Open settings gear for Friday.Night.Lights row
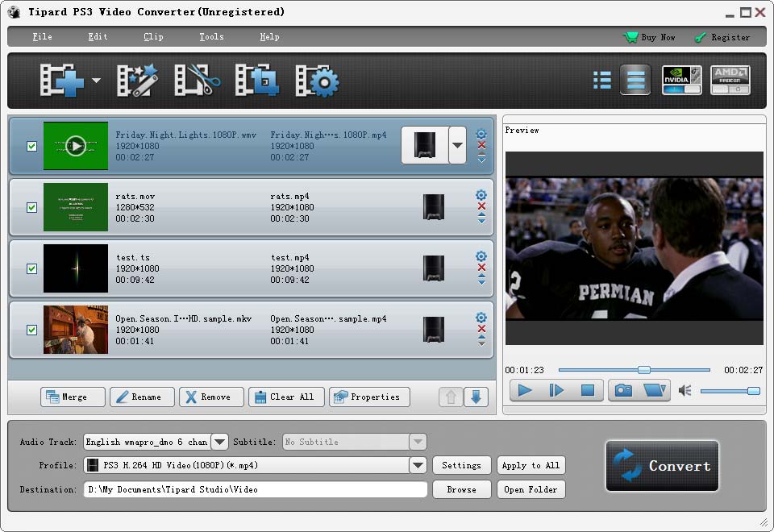 pyautogui.click(x=481, y=134)
